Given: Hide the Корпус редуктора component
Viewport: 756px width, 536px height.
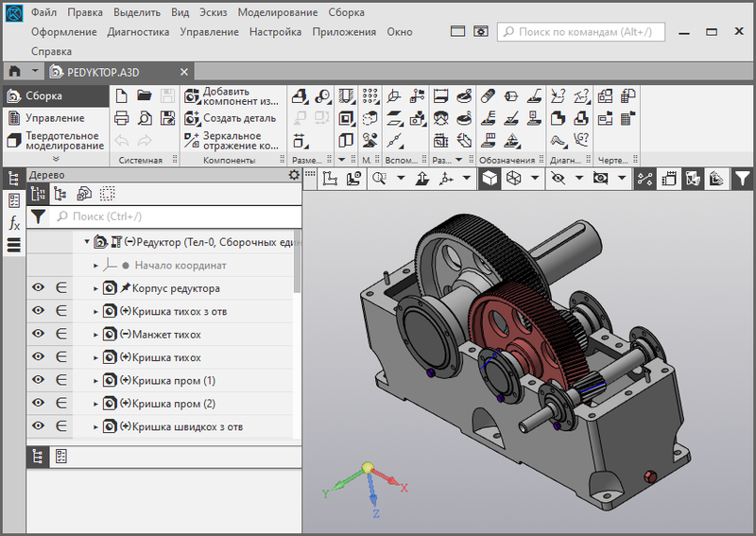Looking at the screenshot, I should (x=38, y=287).
